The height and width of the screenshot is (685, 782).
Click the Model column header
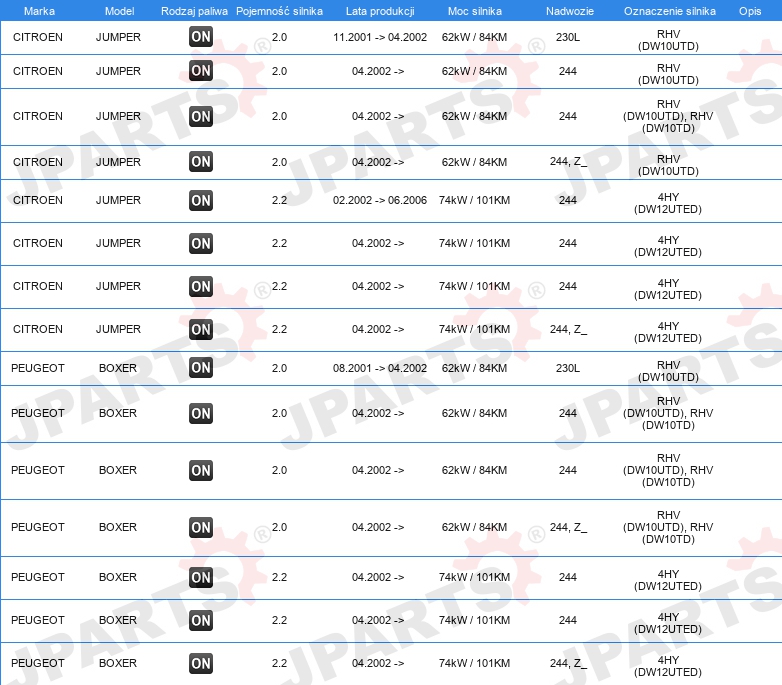119,11
